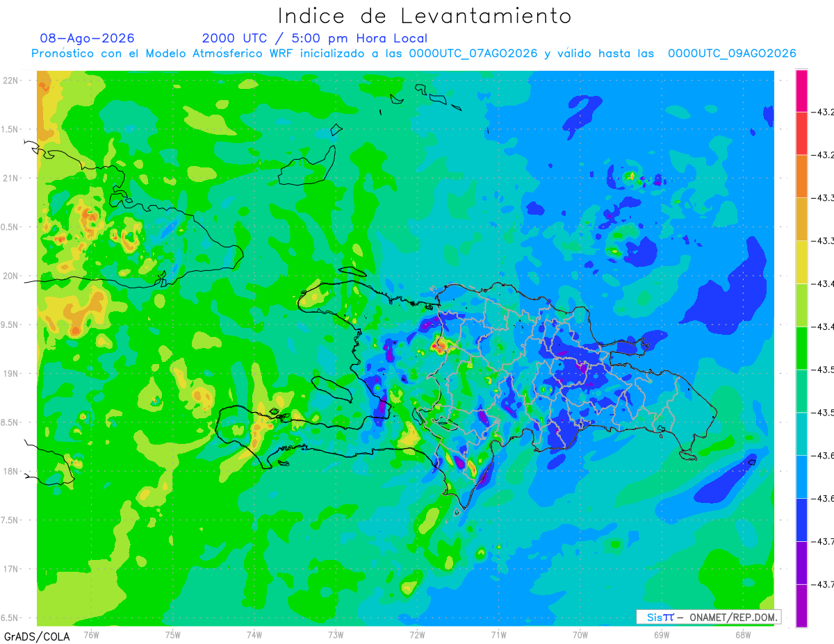Click longitude label '76W'

pos(91,635)
